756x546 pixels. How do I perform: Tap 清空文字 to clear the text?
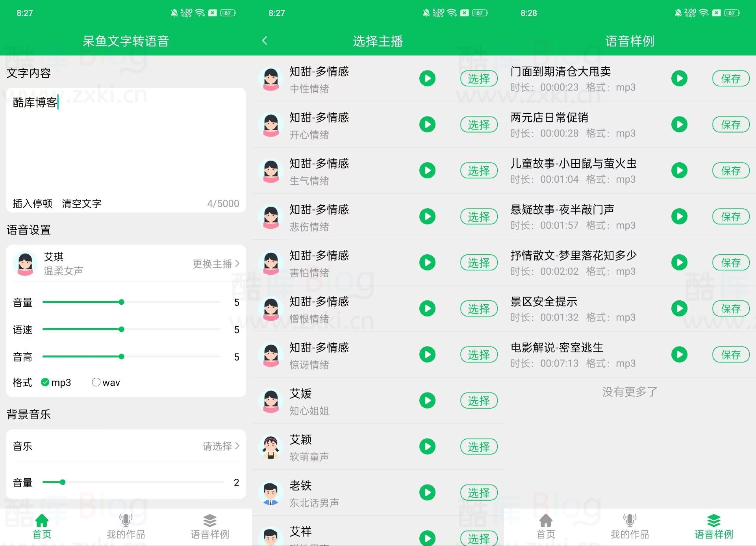(81, 204)
